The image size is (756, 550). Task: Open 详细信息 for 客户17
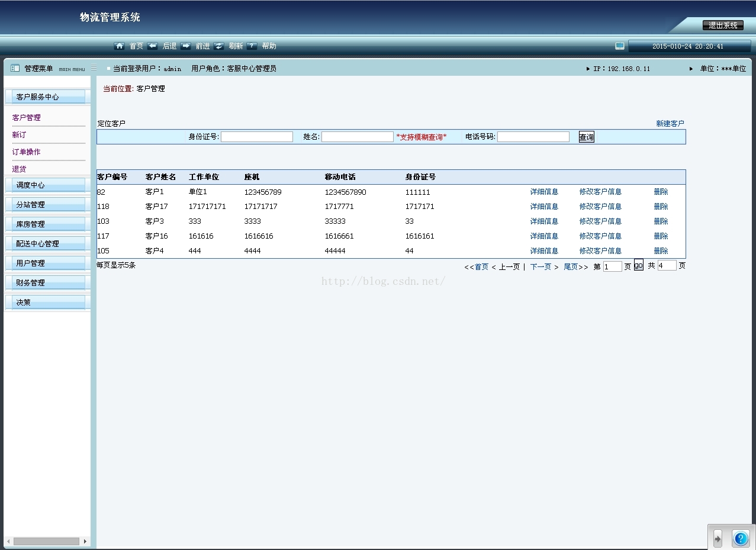544,207
